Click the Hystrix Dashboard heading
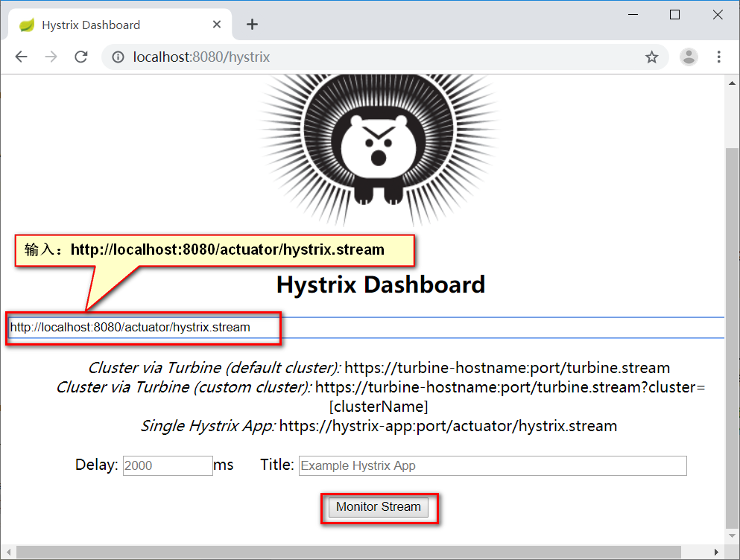The width and height of the screenshot is (740, 560). click(x=381, y=285)
